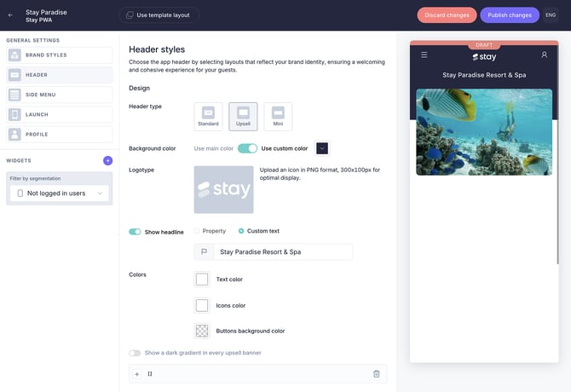
Task: Go to Brand Styles section
Action: coord(60,55)
